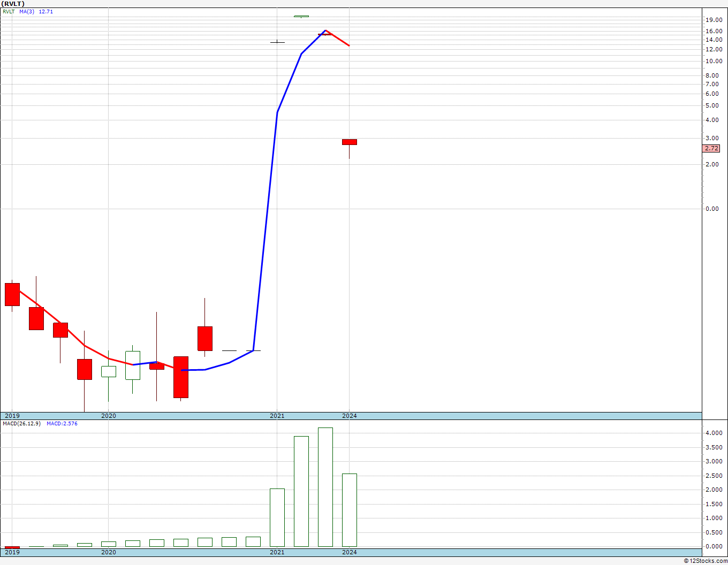728x565 pixels.
Task: Click the 3.000 MACD axis label
Action: (x=714, y=461)
